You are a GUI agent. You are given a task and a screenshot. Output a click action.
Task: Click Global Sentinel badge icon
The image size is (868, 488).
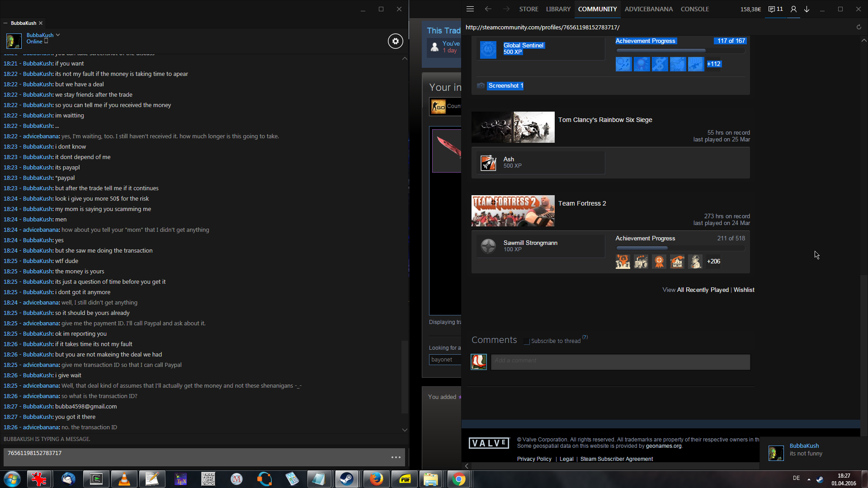488,49
